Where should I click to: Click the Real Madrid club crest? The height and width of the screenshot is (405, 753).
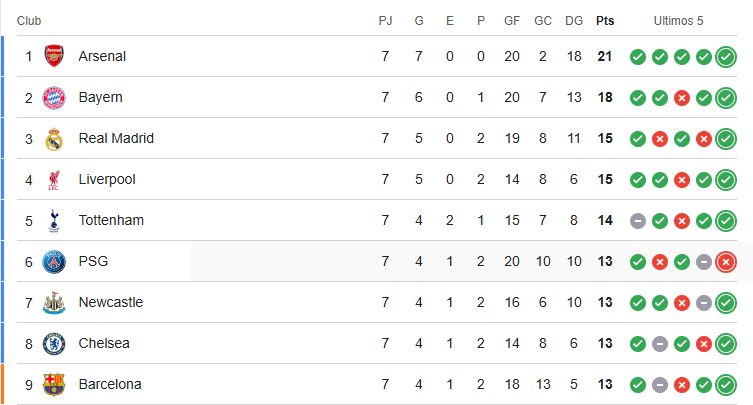click(x=54, y=139)
